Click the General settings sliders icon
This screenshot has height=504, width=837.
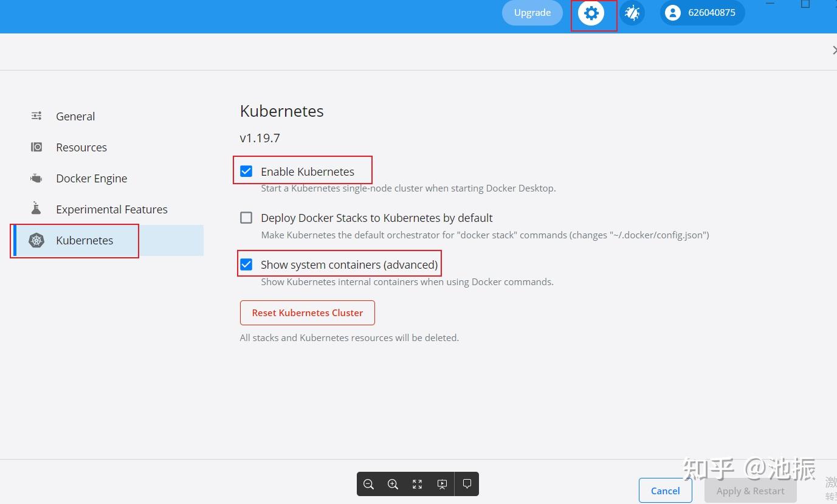[x=36, y=116]
